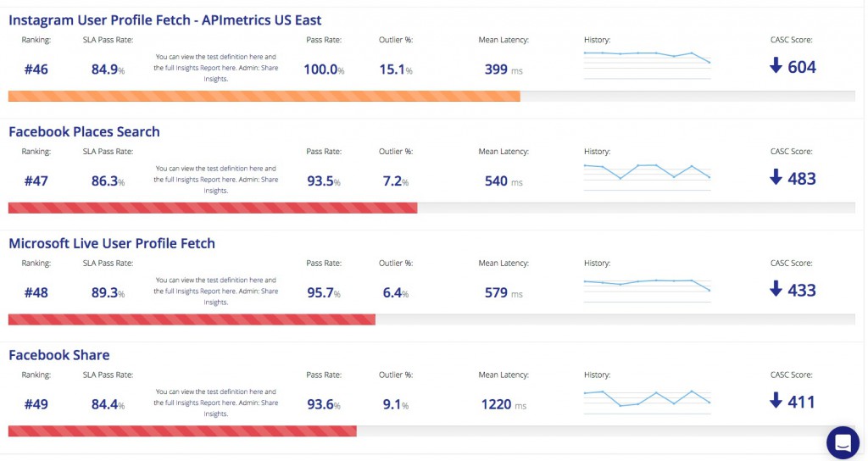Viewport: 868px width, 461px height.
Task: Select SLA pass rate 84.4%
Action: click(x=108, y=404)
